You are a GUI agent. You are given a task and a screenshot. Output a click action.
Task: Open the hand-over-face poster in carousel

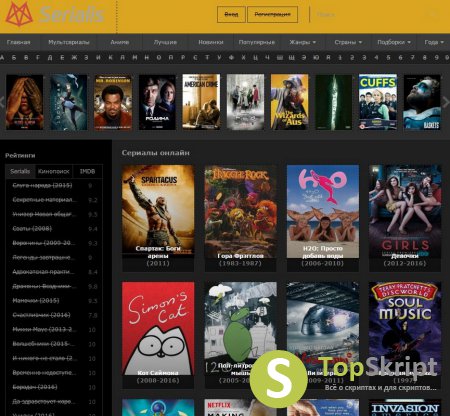pos(24,102)
